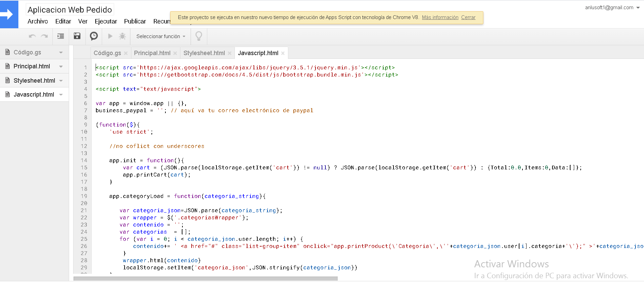This screenshot has height=284, width=644.
Task: Click the 'use strict' text on line 10
Action: pyautogui.click(x=129, y=132)
